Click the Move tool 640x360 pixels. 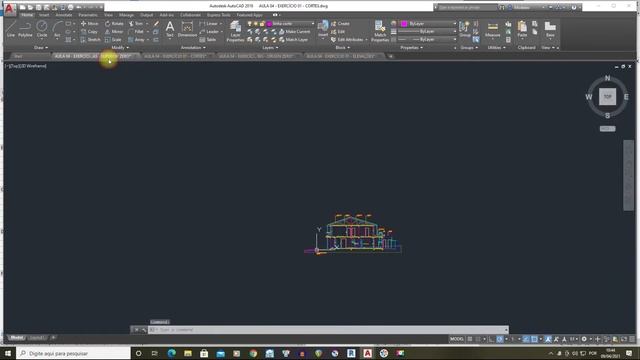[89, 24]
